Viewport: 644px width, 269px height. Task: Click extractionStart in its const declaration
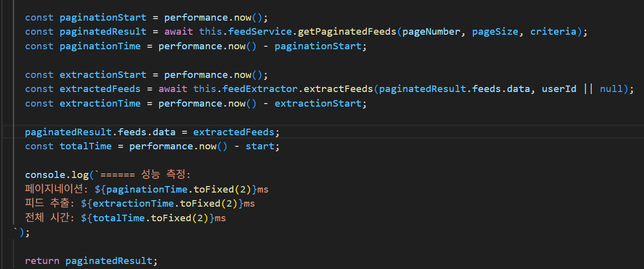103,75
